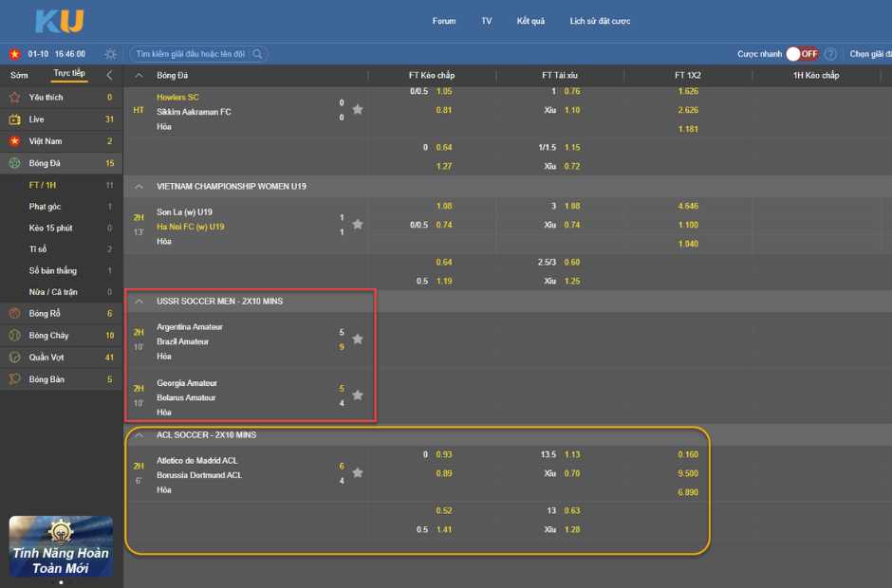Toggle the brightness theme sun icon
The width and height of the screenshot is (892, 588).
(110, 54)
